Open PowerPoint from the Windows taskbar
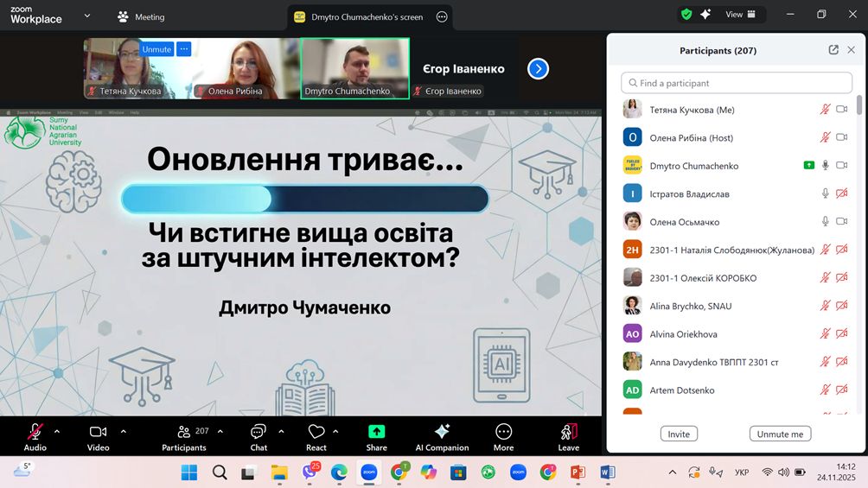Image resolution: width=868 pixels, height=488 pixels. 578,472
